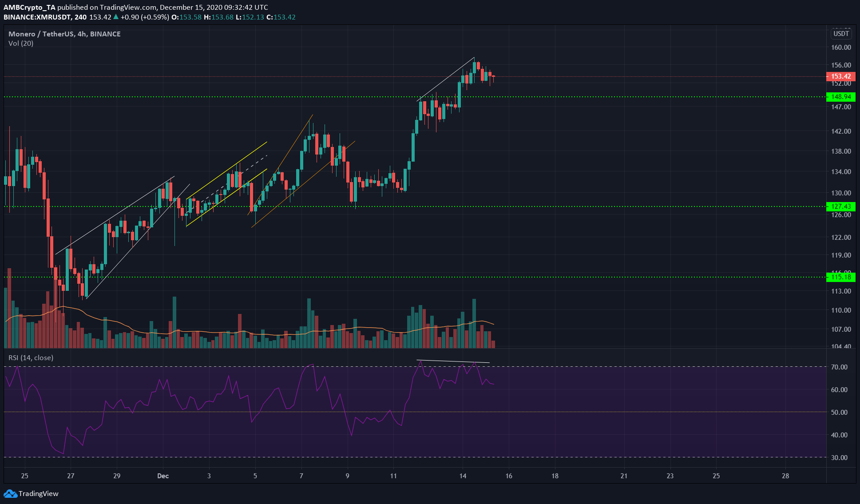Click the 156.00 price axis tick

[841, 65]
